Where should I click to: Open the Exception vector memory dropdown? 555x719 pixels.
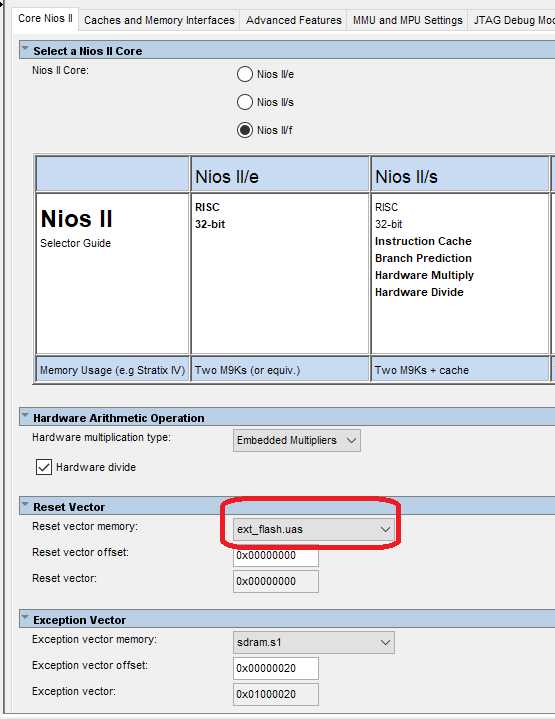coord(314,642)
